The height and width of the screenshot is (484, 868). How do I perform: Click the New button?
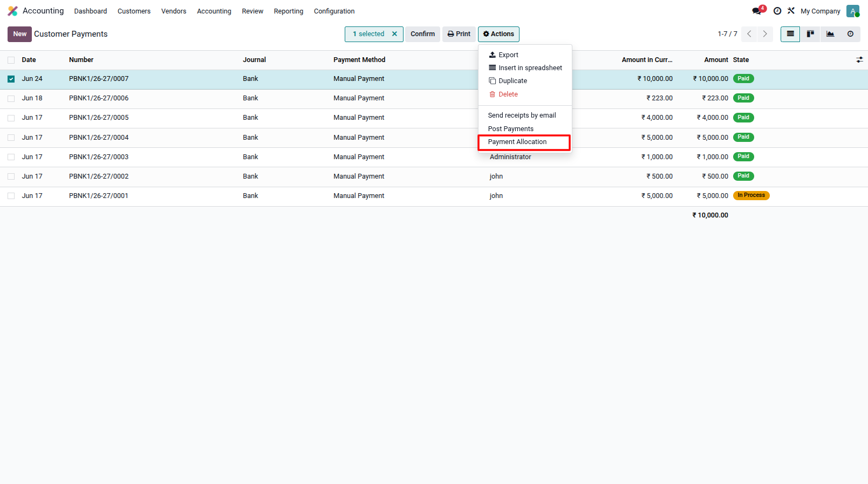click(x=19, y=34)
